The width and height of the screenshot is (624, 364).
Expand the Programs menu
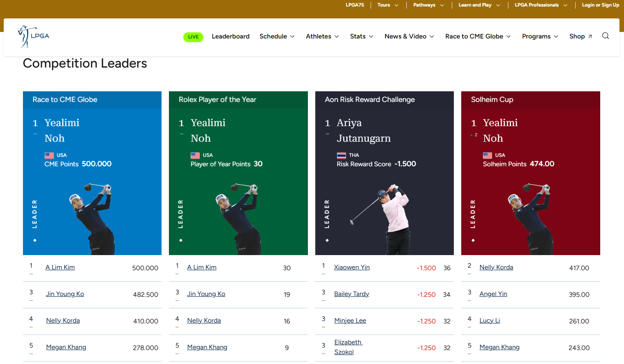[540, 36]
